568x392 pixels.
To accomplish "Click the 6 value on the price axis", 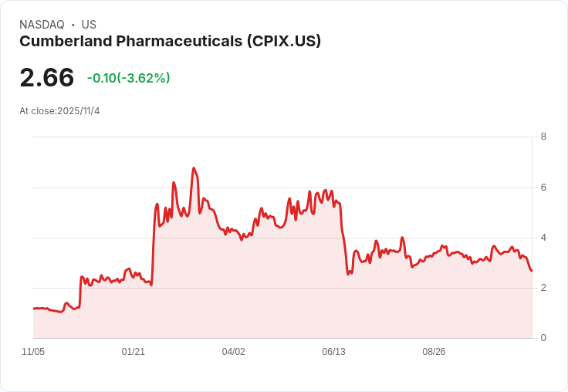I will point(543,188).
